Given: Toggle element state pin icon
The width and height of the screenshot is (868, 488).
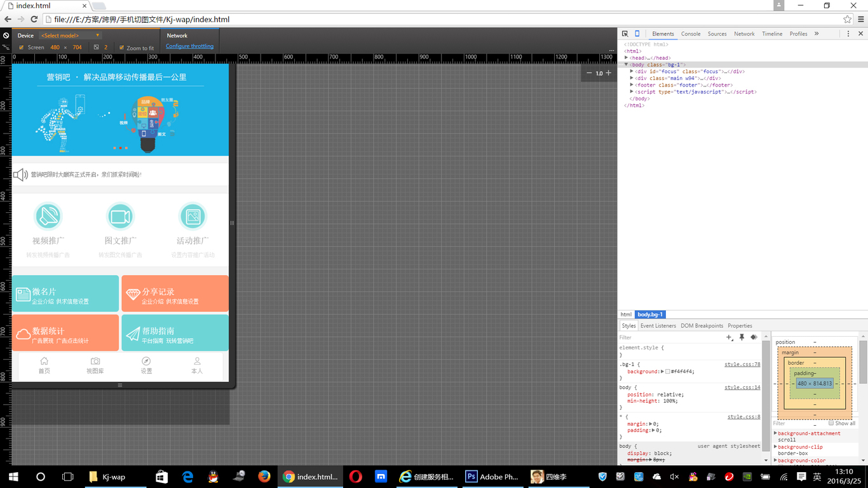Looking at the screenshot, I should 742,337.
